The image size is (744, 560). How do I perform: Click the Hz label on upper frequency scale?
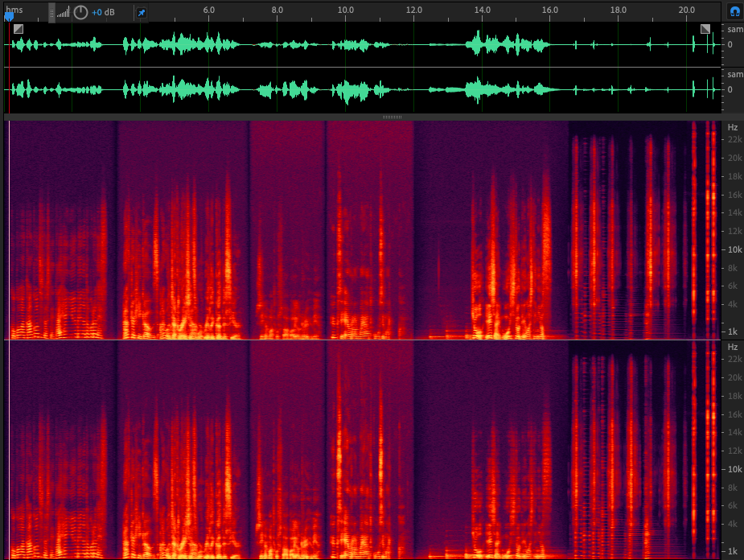(x=733, y=127)
